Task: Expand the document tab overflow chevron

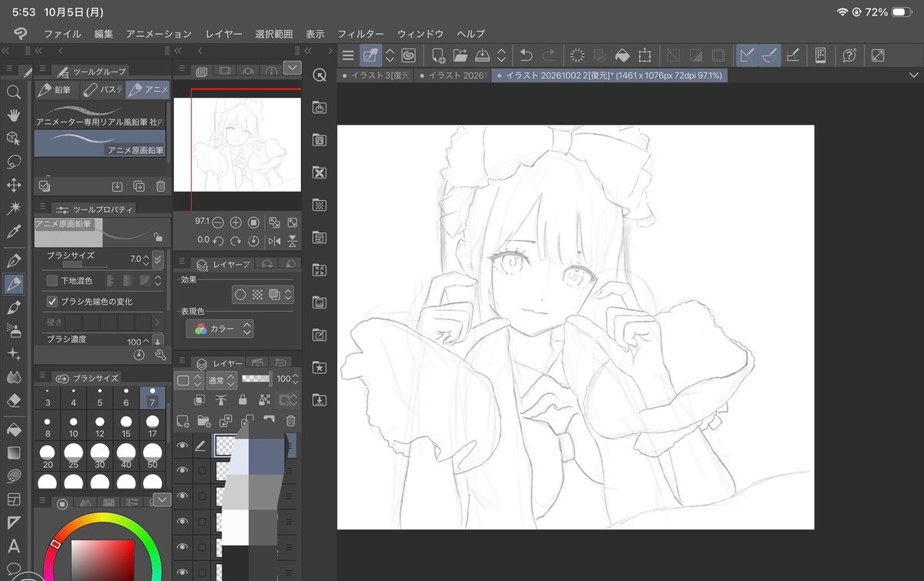Action: point(914,75)
